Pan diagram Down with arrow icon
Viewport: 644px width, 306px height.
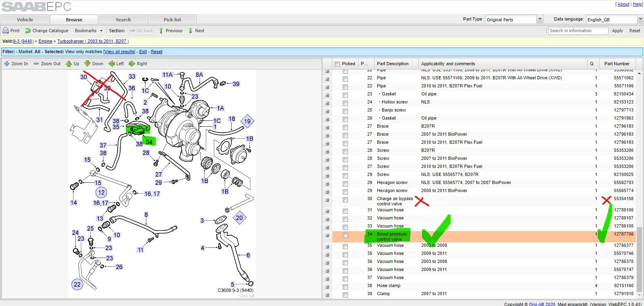87,64
